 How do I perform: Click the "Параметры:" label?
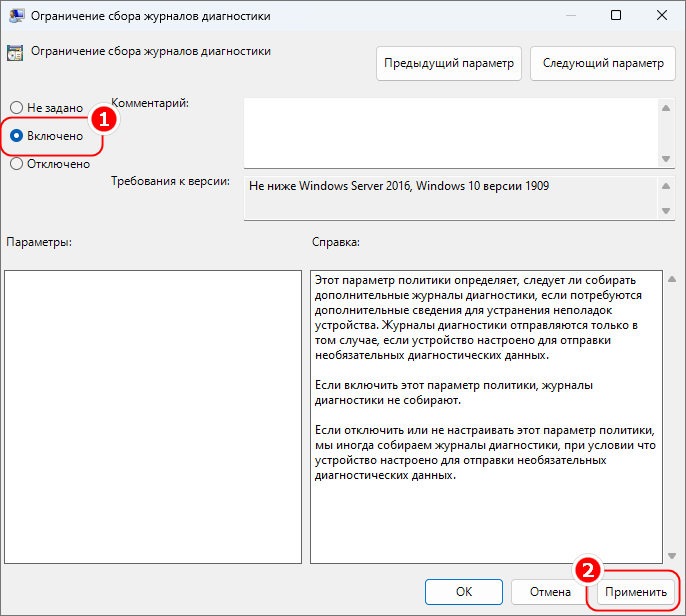[39, 242]
